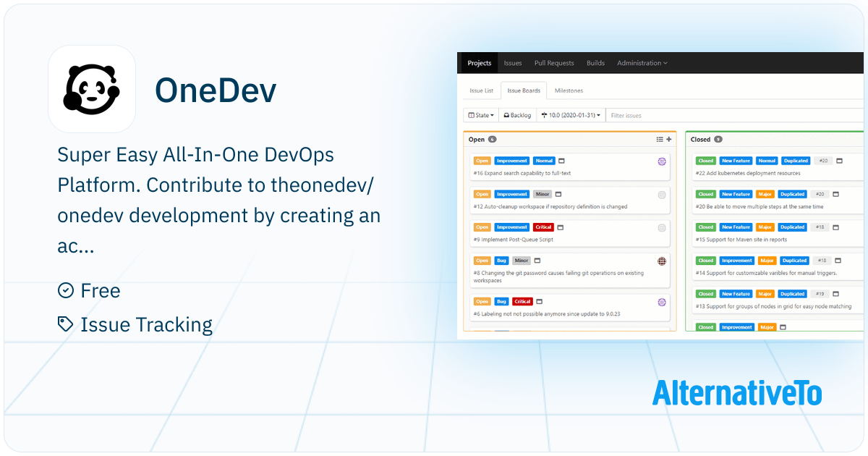Click the Issue Tracking tag icon
The image size is (868, 456).
[66, 324]
